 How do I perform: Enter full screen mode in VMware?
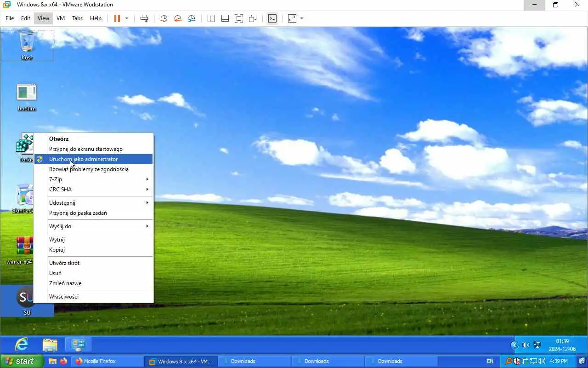coord(239,18)
